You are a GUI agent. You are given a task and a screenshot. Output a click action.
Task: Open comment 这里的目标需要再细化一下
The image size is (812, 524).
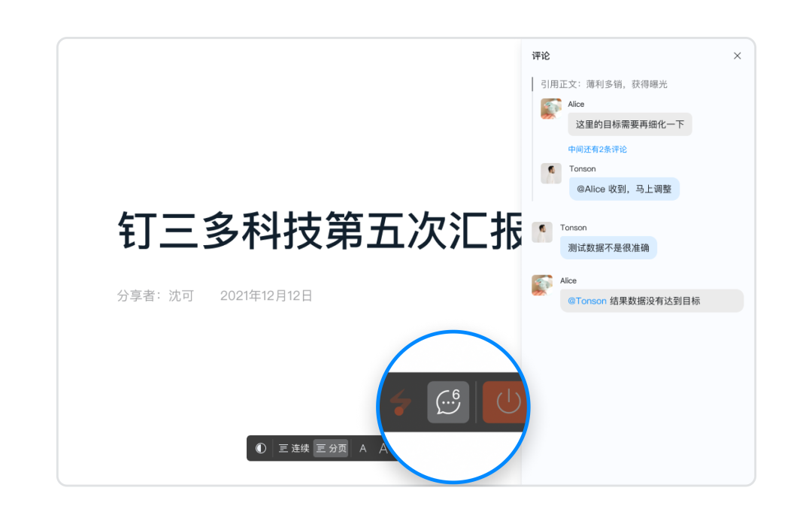(x=630, y=124)
